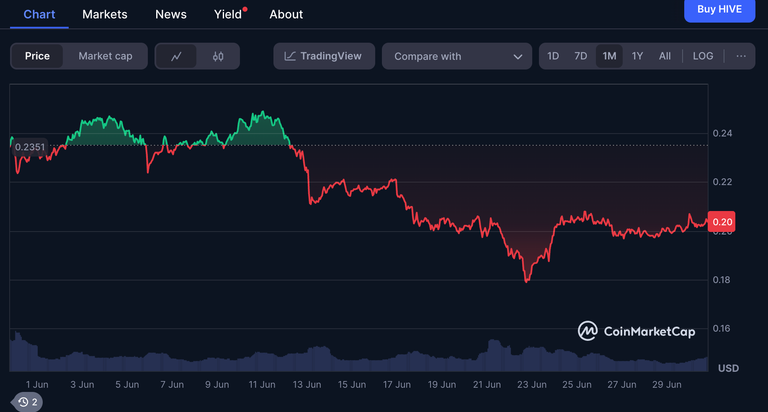Toggle Market cap view
Viewport: 768px width, 412px height.
pos(105,56)
